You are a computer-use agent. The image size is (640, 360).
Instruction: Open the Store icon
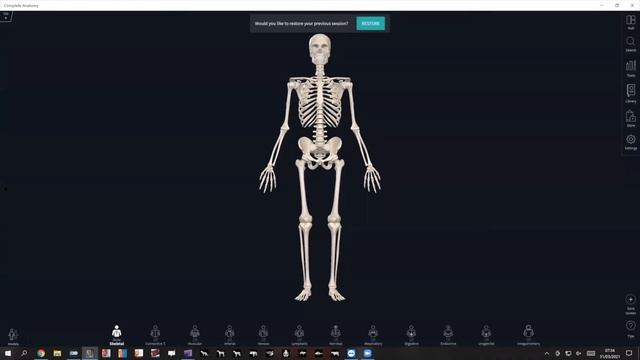pos(631,118)
